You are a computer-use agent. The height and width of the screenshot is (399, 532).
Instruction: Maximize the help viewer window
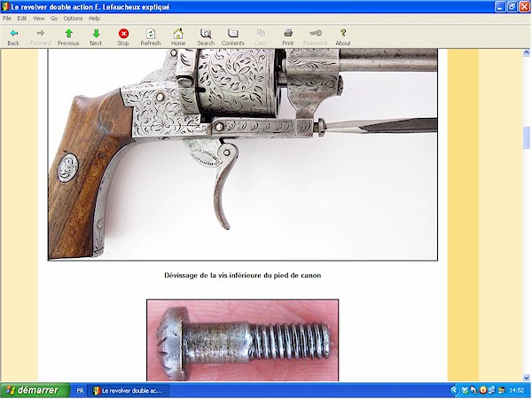[x=512, y=7]
